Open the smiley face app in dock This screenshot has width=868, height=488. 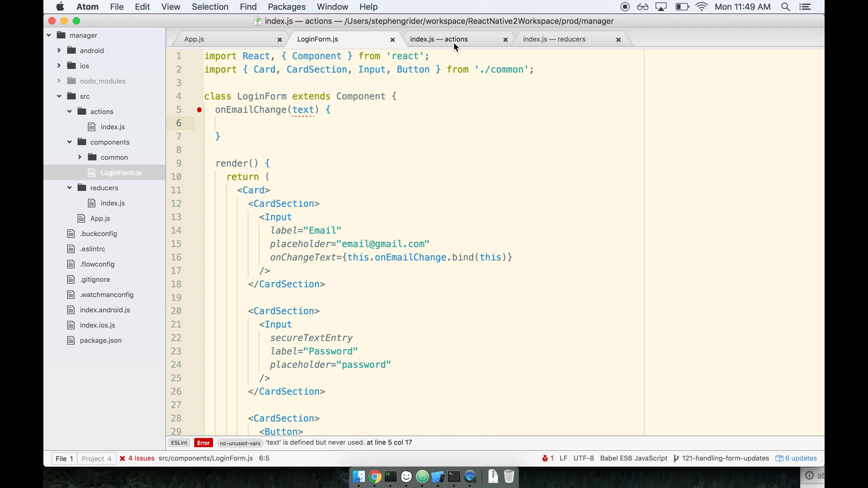(406, 476)
